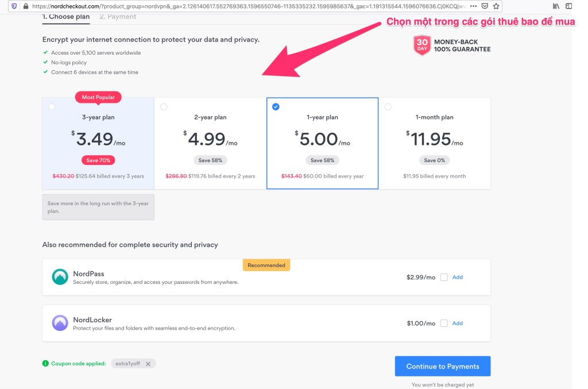The image size is (588, 389).
Task: Click the padlock site security icon
Action: click(25, 6)
